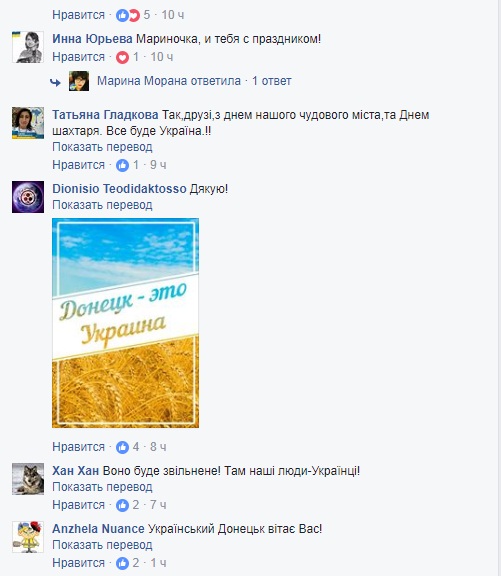Click heart reaction icon under Инна Юрьева's comment
This screenshot has height=576, width=501.
tap(122, 57)
